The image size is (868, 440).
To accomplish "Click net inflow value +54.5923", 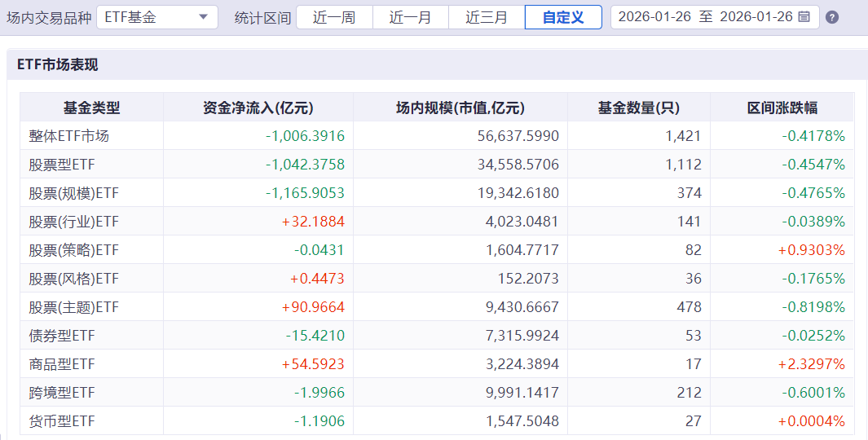I will [x=313, y=364].
